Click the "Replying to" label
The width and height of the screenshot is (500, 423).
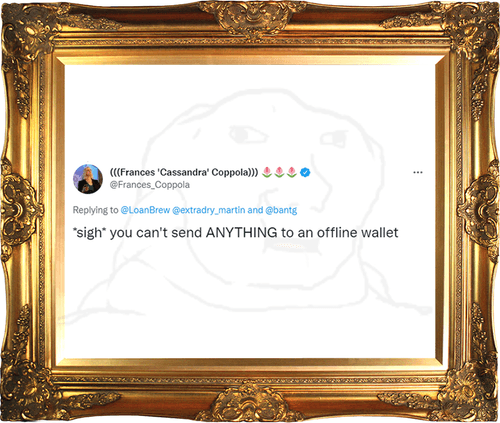(x=95, y=210)
